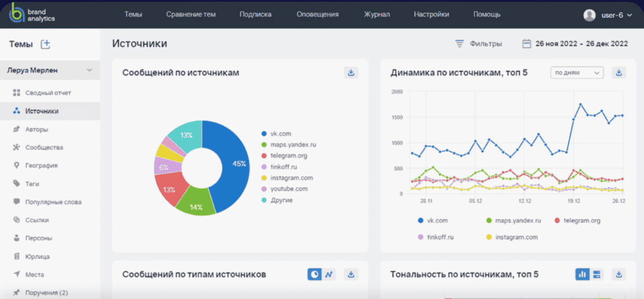This screenshot has height=299, width=644.
Task: Open the Темы menu in top navigation
Action: pos(134,15)
